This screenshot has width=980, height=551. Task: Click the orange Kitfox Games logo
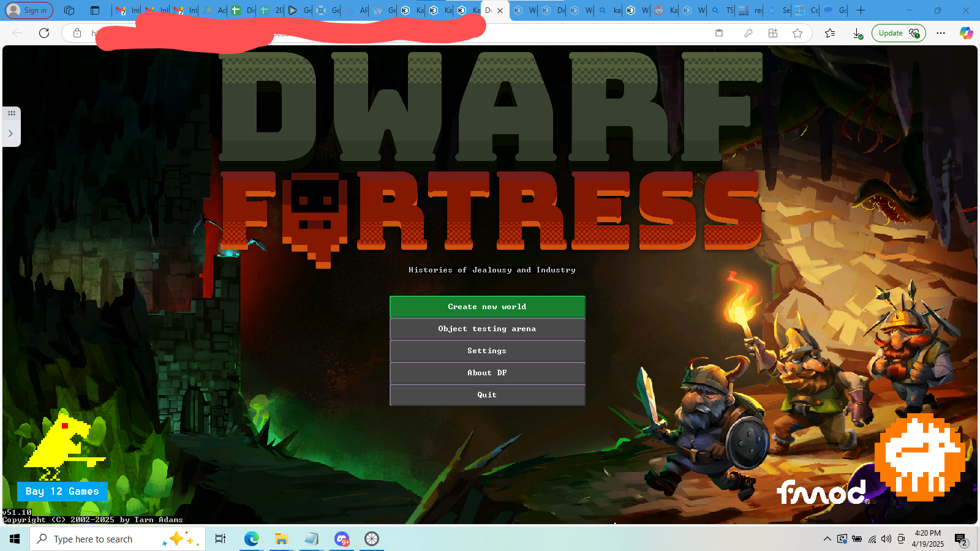coord(920,456)
